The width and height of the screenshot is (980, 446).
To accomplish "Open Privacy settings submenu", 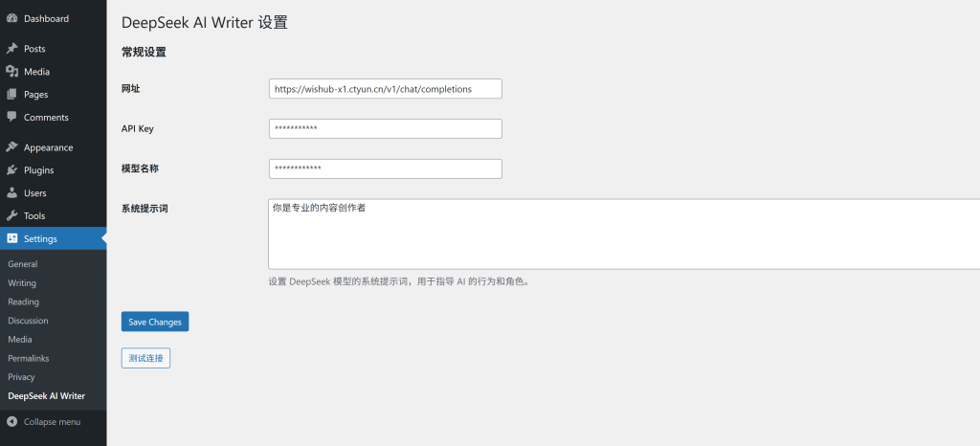I will coord(21,377).
